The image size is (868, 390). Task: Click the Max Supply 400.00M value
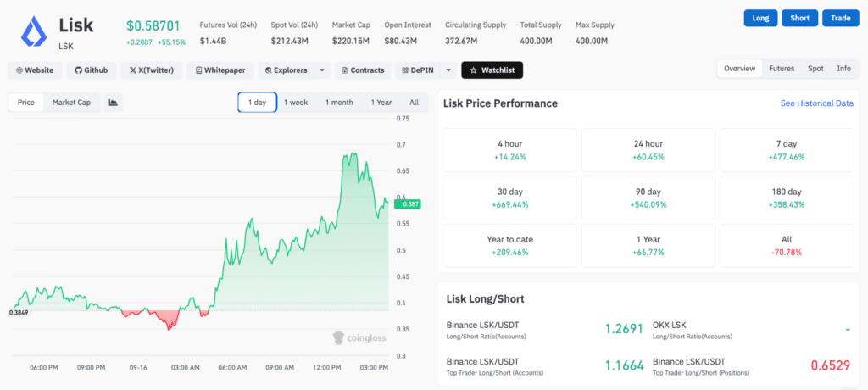click(592, 41)
